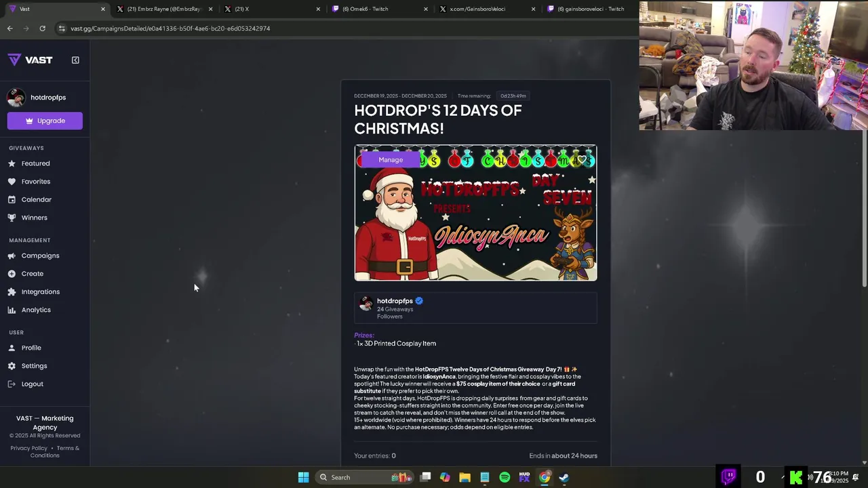Close the Omek6 Twitch tab

coord(426,9)
